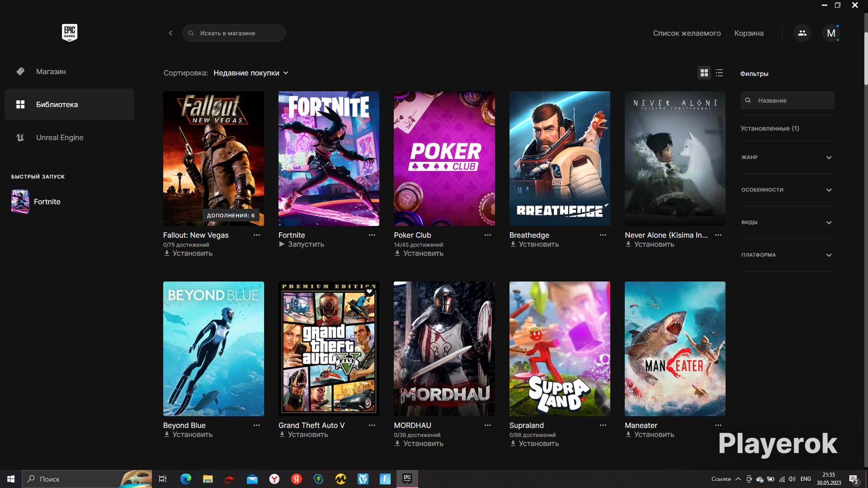Screen dimensions: 868x488
Task: Open the M profile avatar menu
Action: click(831, 33)
